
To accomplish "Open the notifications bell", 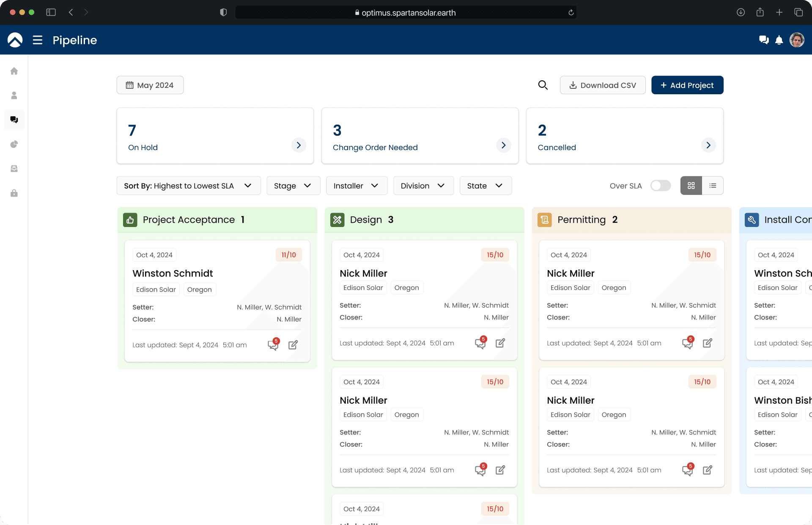I will click(779, 40).
